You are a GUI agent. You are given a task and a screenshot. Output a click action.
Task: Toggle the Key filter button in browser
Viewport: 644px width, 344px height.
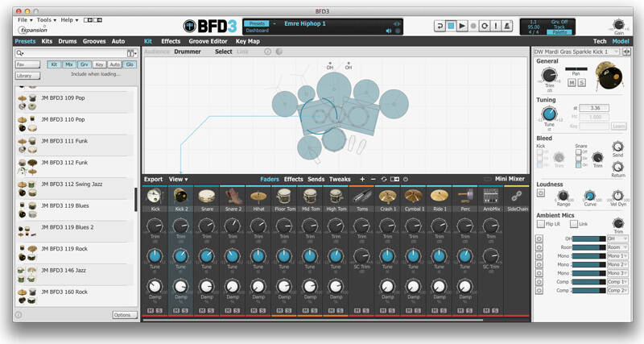point(99,64)
